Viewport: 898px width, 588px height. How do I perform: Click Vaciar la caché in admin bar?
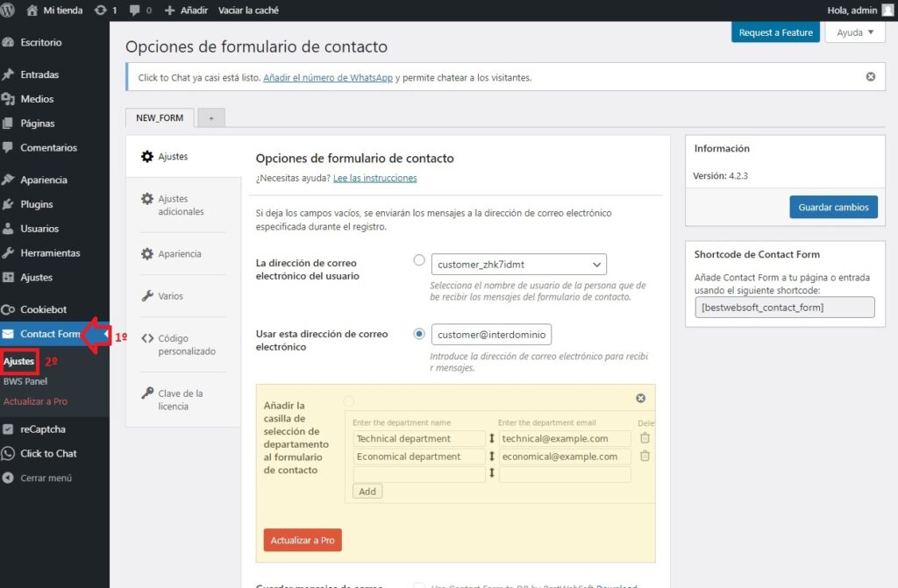point(248,11)
